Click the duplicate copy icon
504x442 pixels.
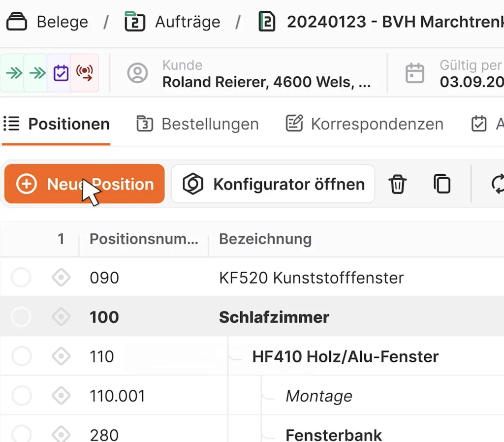[x=442, y=184]
